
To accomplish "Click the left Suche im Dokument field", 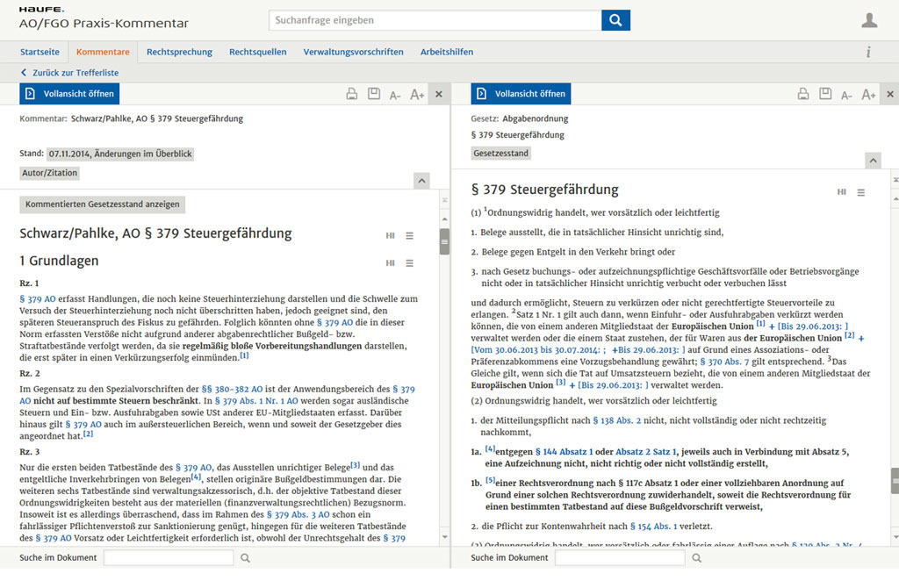I will tap(169, 557).
